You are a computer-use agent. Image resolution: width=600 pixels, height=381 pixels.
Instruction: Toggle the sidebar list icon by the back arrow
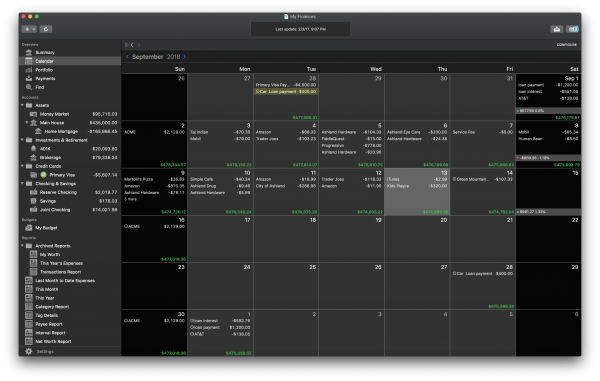pyautogui.click(x=126, y=45)
